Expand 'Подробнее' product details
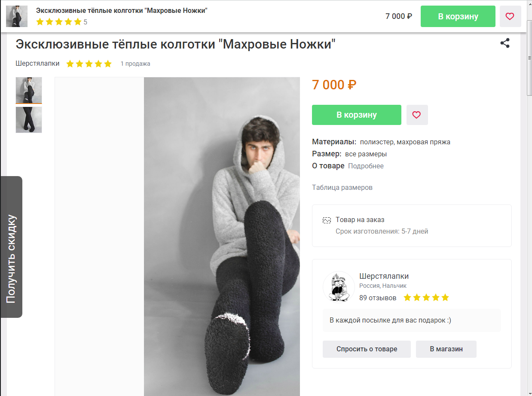 click(366, 166)
